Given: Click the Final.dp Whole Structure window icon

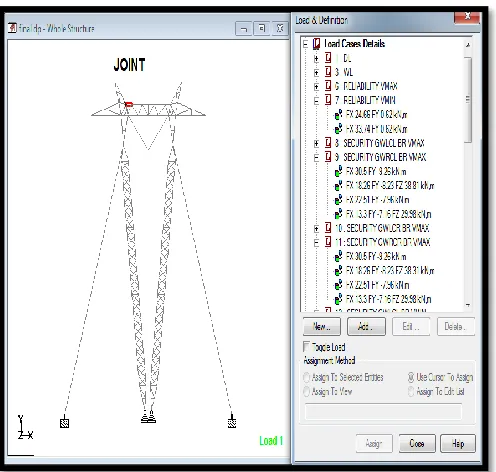Looking at the screenshot, I should pyautogui.click(x=12, y=28).
